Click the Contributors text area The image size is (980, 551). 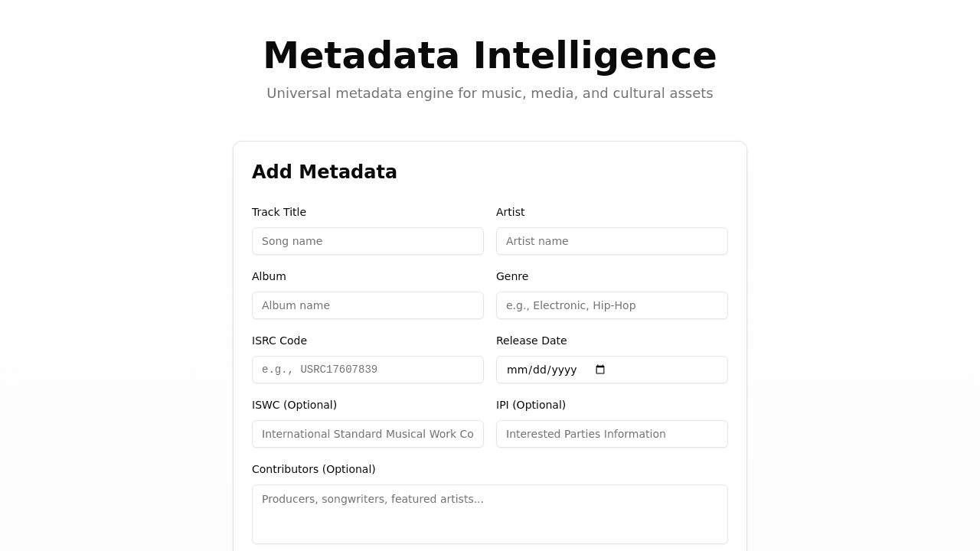point(490,514)
